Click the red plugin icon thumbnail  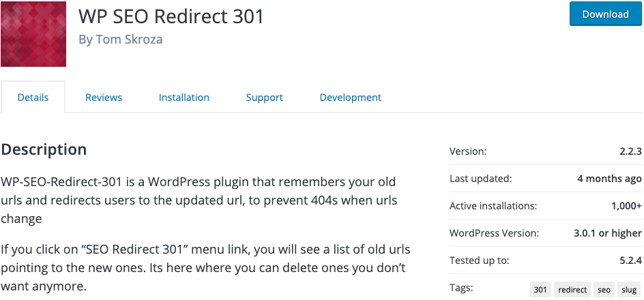pos(33,34)
